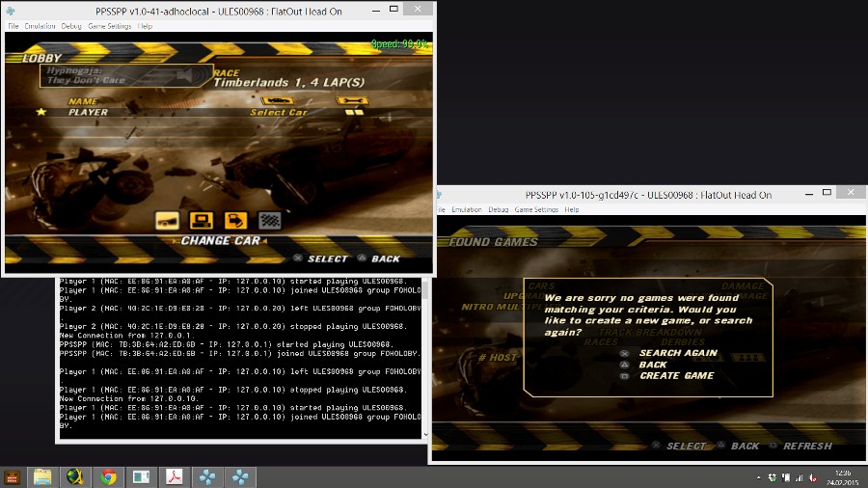The height and width of the screenshot is (488, 868).
Task: Open Game Settings menu in right PPSSPP window
Action: pyautogui.click(x=536, y=209)
